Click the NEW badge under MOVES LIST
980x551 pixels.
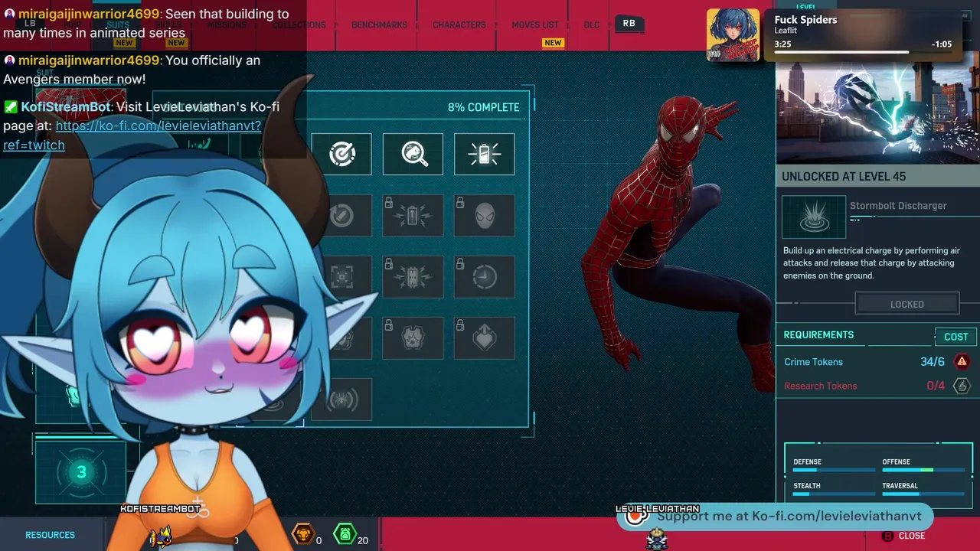click(553, 43)
